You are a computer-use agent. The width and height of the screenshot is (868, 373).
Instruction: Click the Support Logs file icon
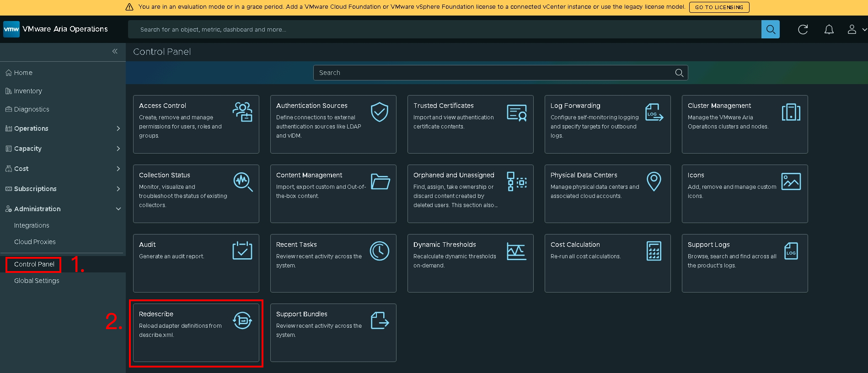[x=791, y=251]
